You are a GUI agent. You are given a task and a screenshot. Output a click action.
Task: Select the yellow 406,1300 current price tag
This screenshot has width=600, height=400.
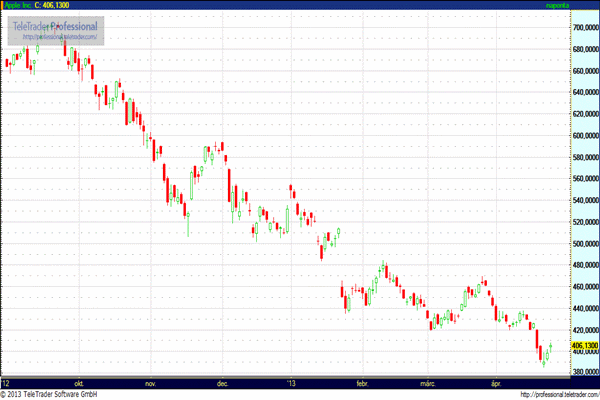(584, 347)
